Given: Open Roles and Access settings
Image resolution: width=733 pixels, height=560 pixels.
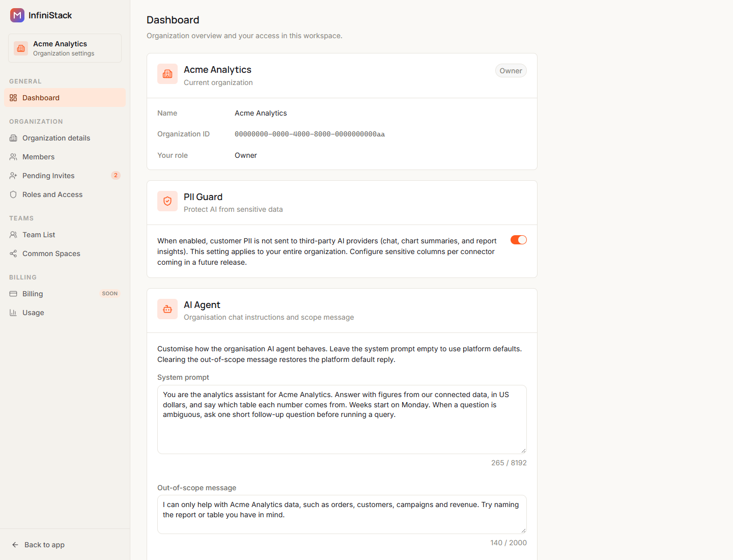Looking at the screenshot, I should [x=65, y=194].
